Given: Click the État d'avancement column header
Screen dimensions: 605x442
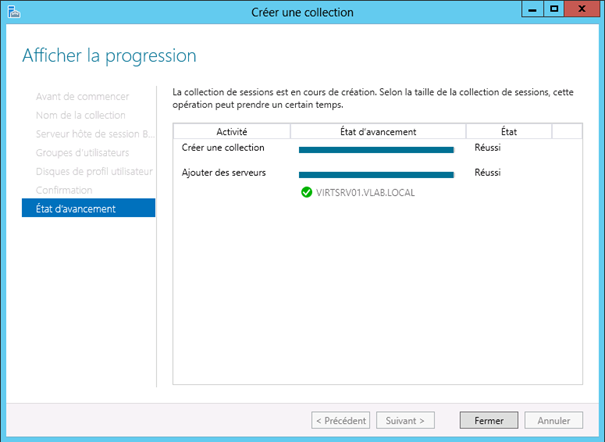Looking at the screenshot, I should click(378, 131).
